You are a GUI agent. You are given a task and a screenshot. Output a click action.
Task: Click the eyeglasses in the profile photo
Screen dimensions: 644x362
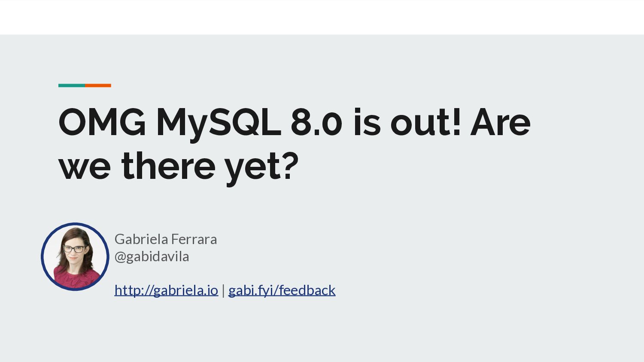(74, 248)
